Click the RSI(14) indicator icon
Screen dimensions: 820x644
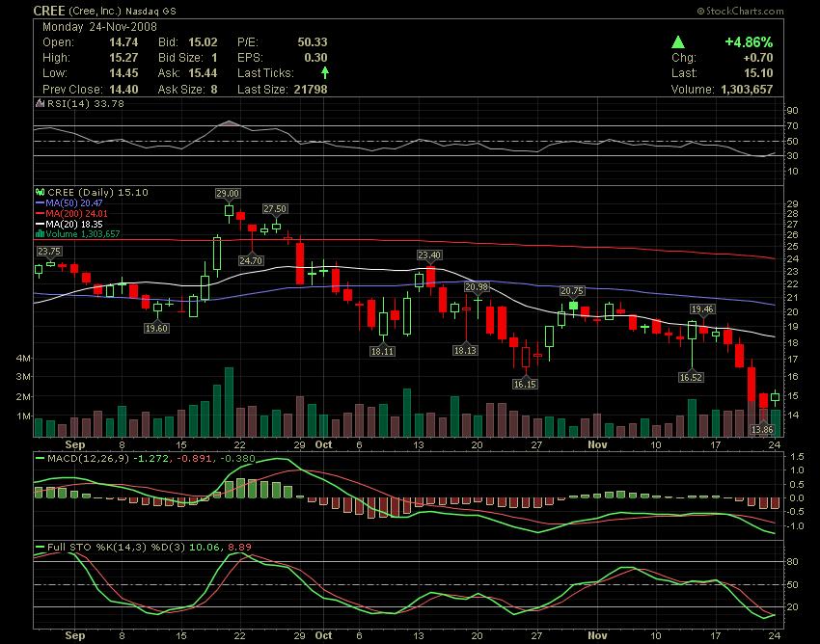[x=40, y=103]
